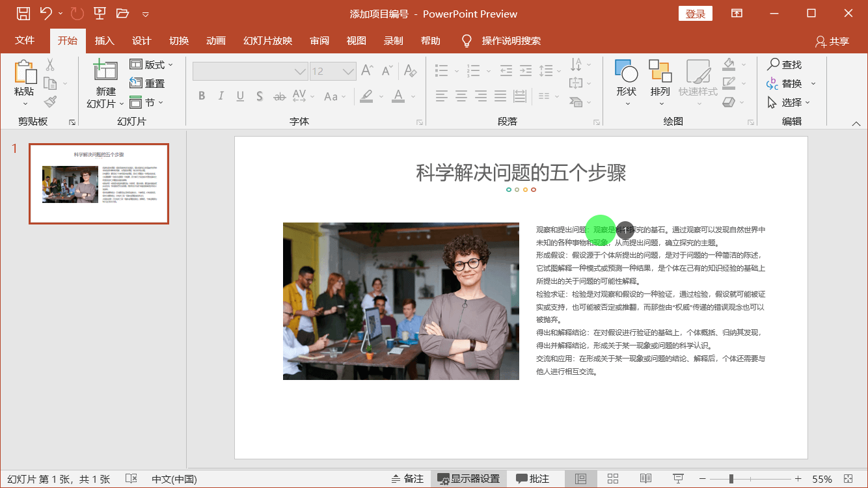Open a file using the folder icon
Viewport: 868px width, 488px height.
tap(122, 13)
